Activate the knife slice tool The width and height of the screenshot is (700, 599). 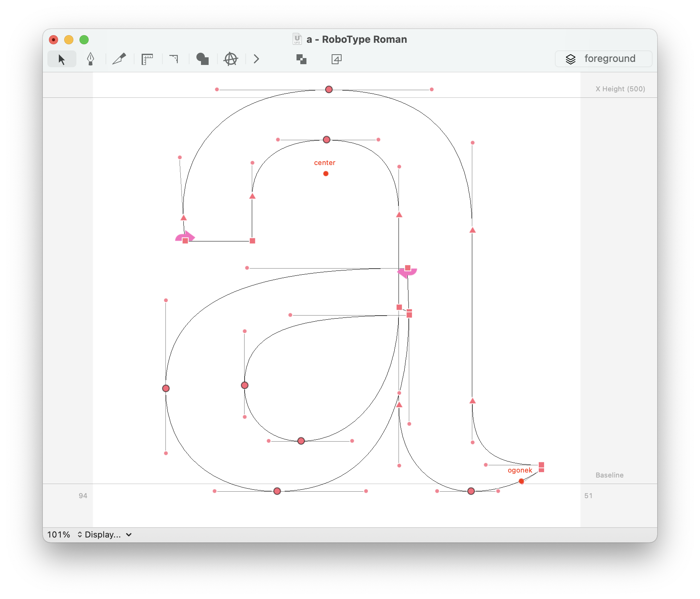click(x=119, y=59)
